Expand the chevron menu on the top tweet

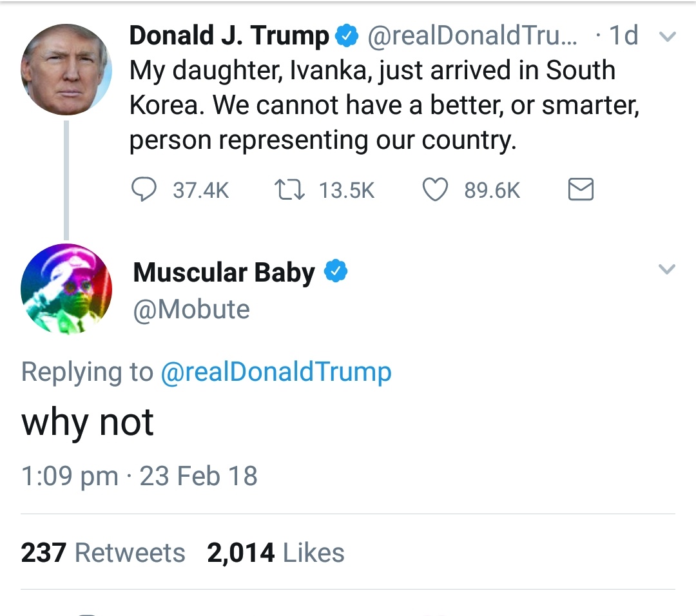668,37
